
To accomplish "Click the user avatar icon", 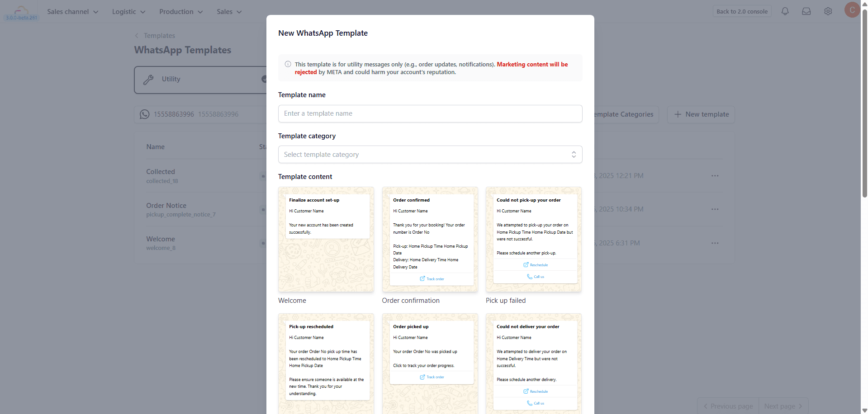I will 852,10.
